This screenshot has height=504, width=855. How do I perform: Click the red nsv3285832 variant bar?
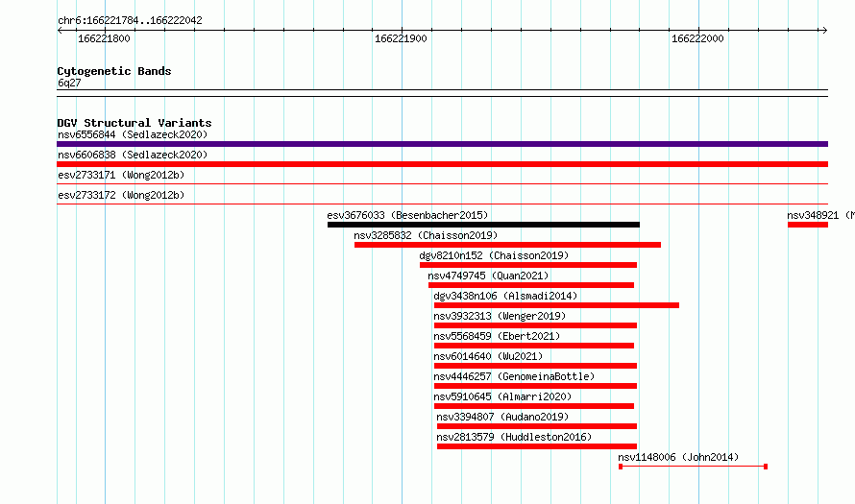(x=507, y=245)
